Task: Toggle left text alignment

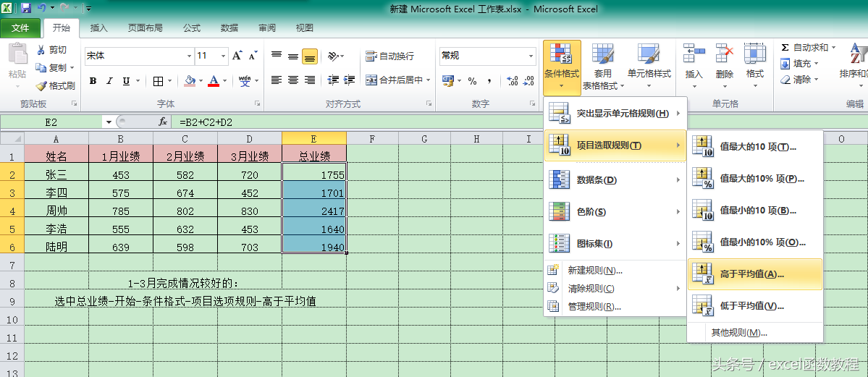Action: pyautogui.click(x=277, y=80)
